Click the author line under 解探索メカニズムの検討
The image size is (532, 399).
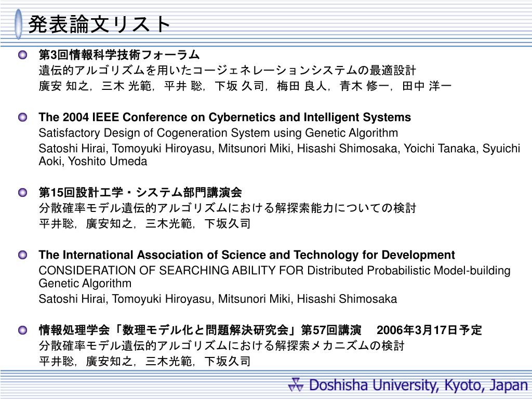tap(144, 361)
